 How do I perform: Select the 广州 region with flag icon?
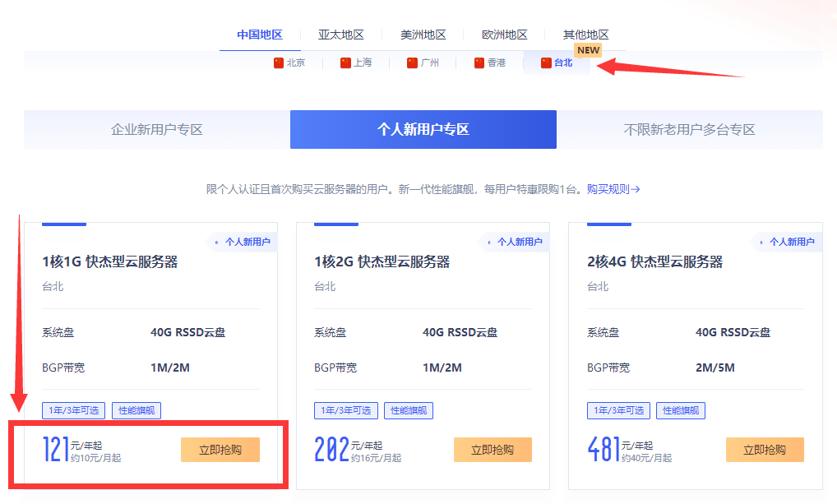click(423, 62)
